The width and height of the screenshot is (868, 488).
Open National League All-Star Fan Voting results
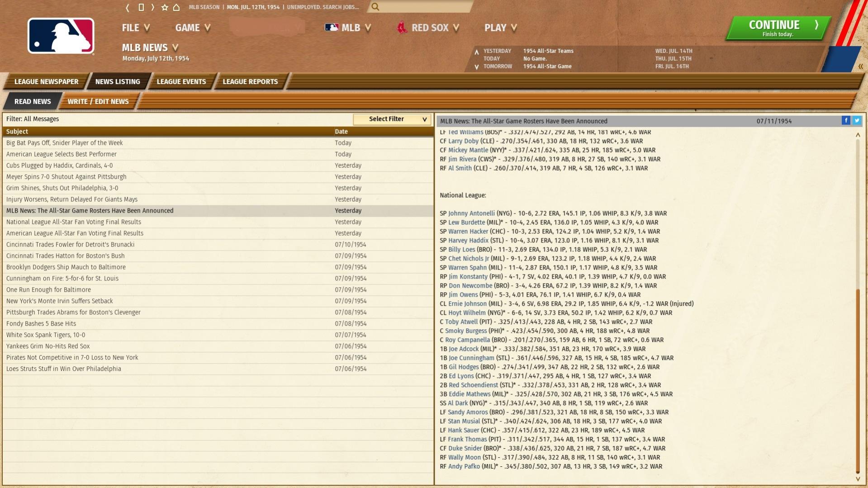coord(218,222)
